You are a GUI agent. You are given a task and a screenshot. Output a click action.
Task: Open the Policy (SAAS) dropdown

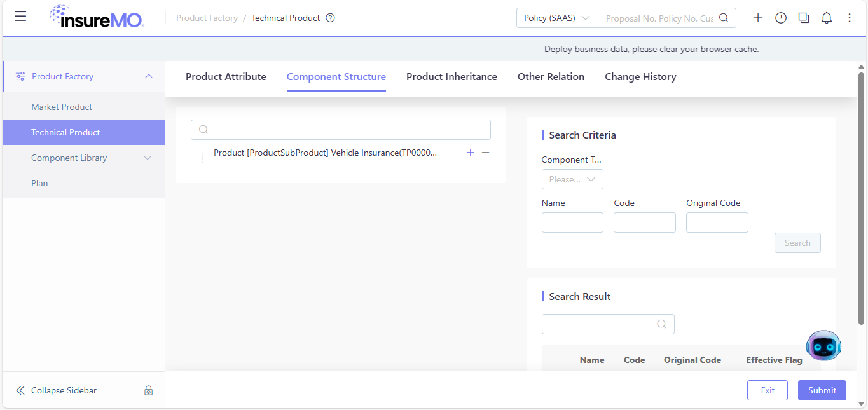(x=557, y=18)
